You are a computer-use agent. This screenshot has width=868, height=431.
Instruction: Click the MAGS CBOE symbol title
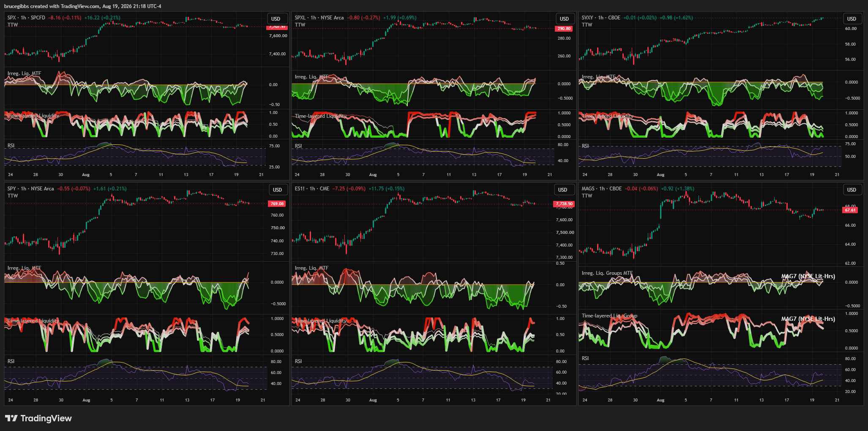pos(601,189)
